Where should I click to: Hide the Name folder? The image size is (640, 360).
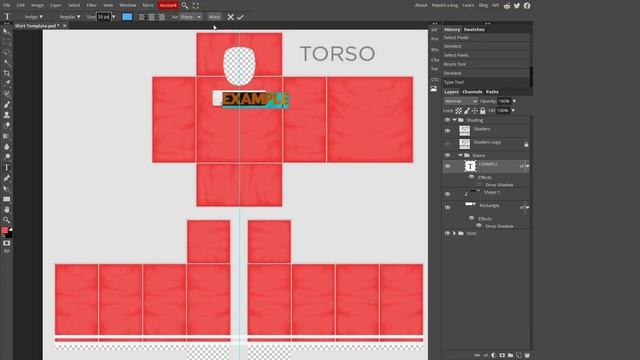[x=447, y=156]
